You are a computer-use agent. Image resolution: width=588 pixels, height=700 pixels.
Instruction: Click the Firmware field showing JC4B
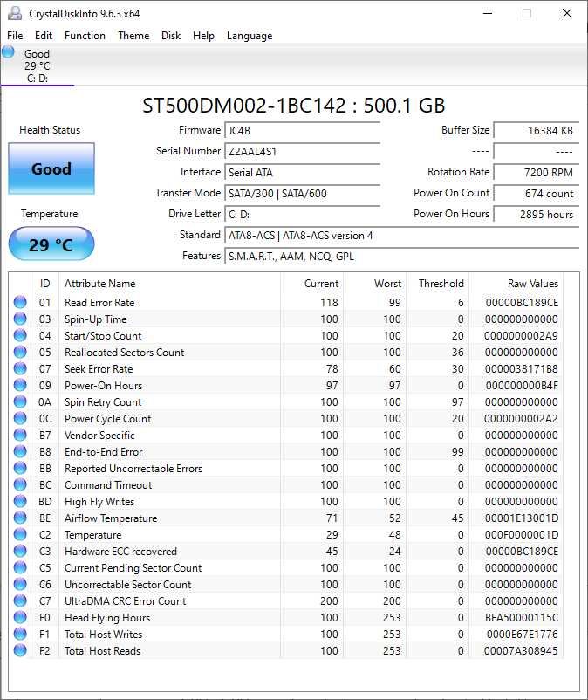303,130
